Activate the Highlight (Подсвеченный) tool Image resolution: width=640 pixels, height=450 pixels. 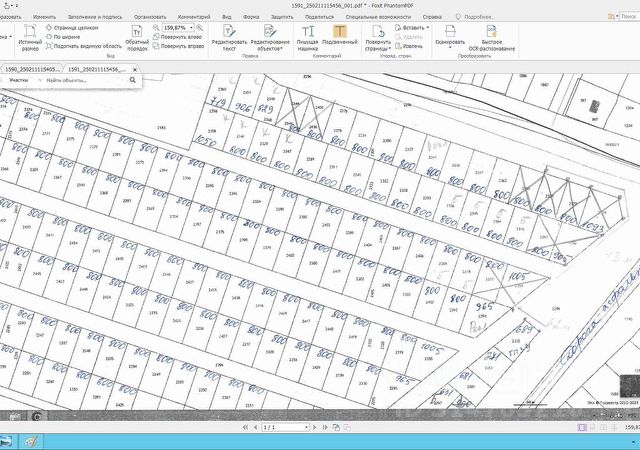340,35
